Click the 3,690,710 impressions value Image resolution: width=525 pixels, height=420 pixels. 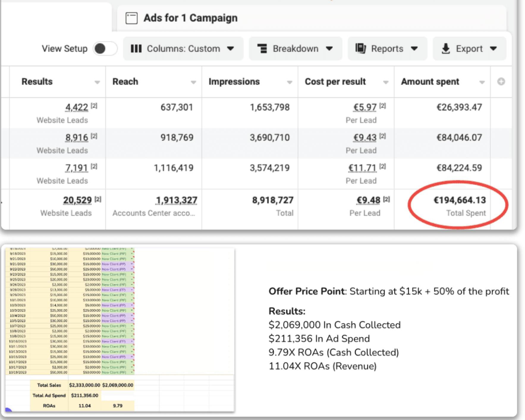click(270, 138)
